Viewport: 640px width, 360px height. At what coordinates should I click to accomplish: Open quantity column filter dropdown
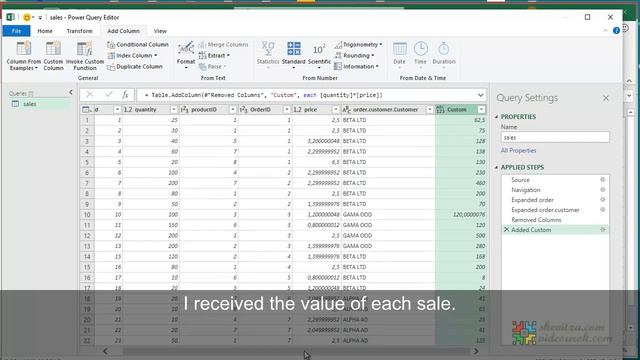pyautogui.click(x=173, y=109)
